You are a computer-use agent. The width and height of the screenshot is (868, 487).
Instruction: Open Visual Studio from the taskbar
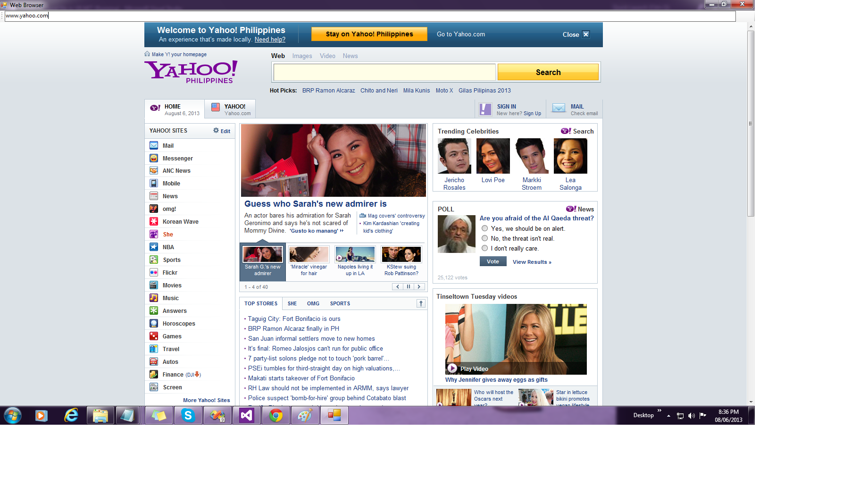[247, 415]
